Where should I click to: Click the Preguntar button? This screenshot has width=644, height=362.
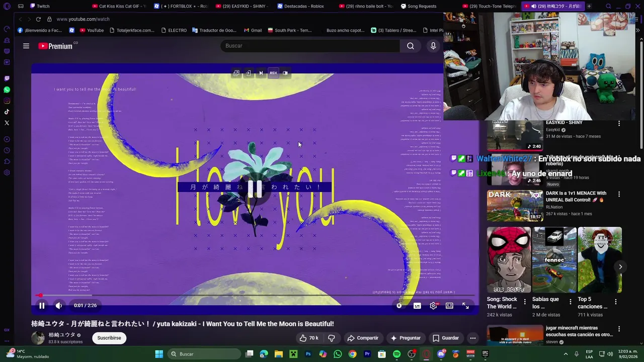coord(406,338)
